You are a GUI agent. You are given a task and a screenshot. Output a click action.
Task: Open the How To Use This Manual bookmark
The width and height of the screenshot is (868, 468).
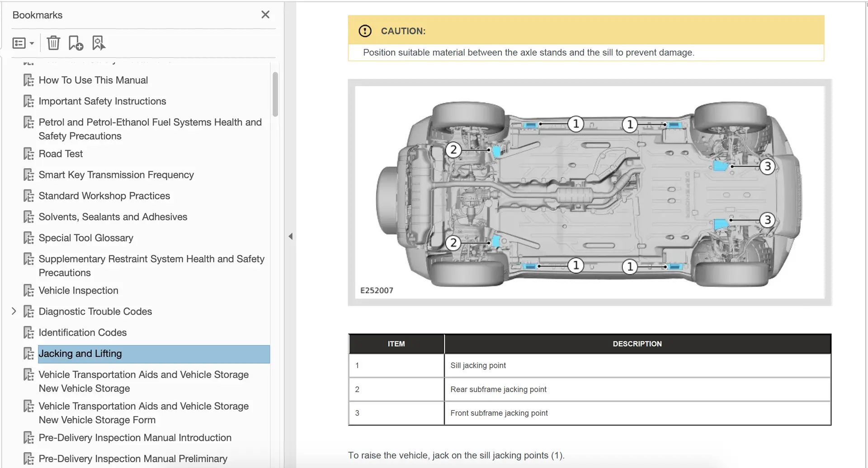[93, 80]
